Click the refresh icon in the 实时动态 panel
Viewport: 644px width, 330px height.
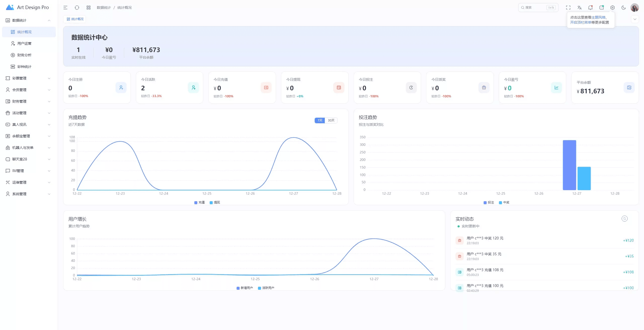coord(624,219)
